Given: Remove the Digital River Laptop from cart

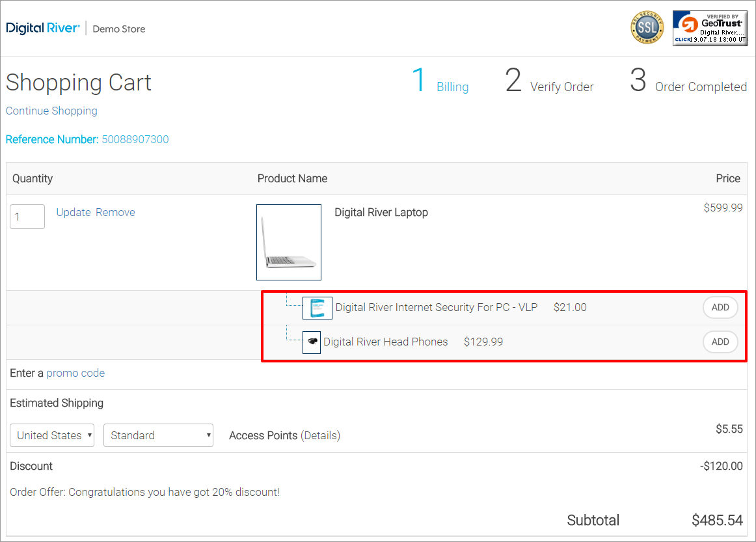Looking at the screenshot, I should (x=115, y=212).
